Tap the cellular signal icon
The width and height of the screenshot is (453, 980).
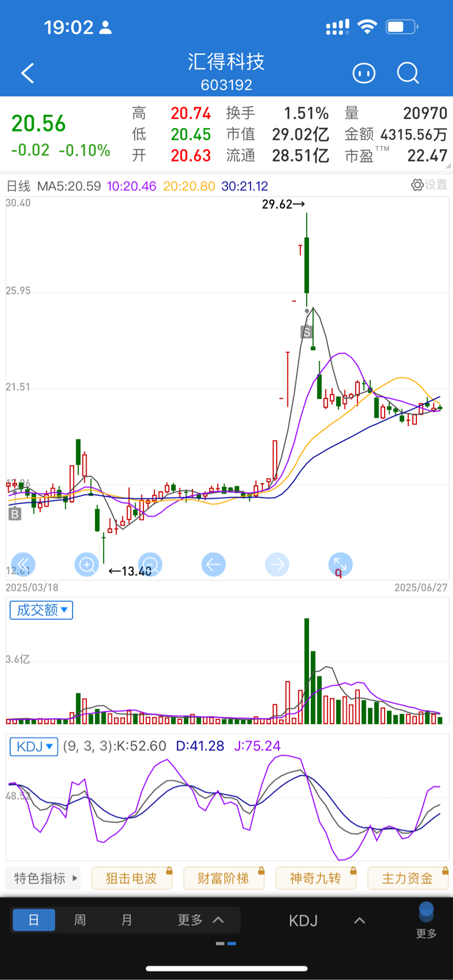pyautogui.click(x=337, y=27)
